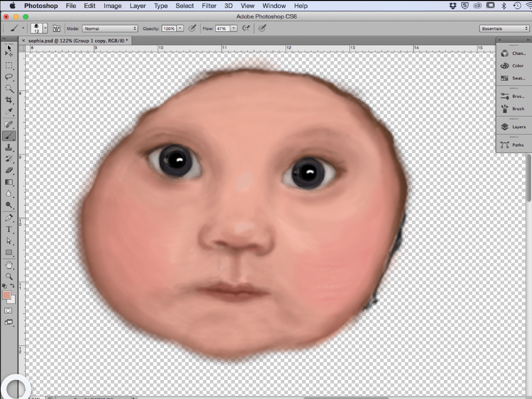This screenshot has width=532, height=399.
Task: Open the Layer menu
Action: coord(138,6)
